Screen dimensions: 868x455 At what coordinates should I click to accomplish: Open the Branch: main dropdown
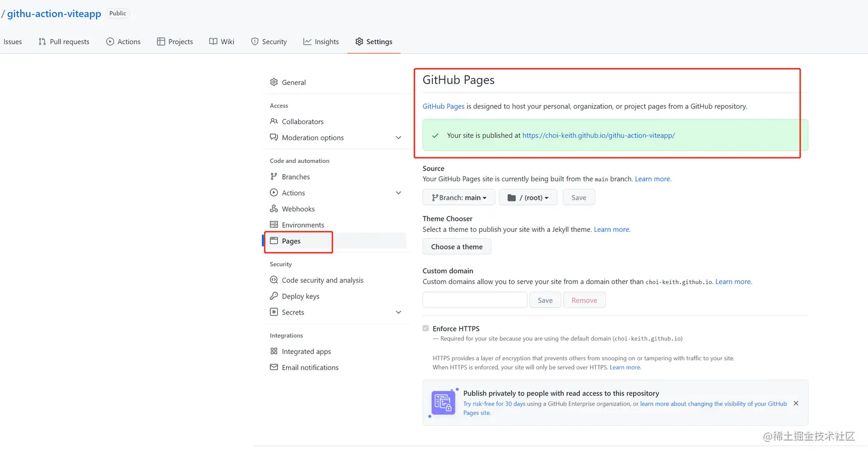click(459, 197)
